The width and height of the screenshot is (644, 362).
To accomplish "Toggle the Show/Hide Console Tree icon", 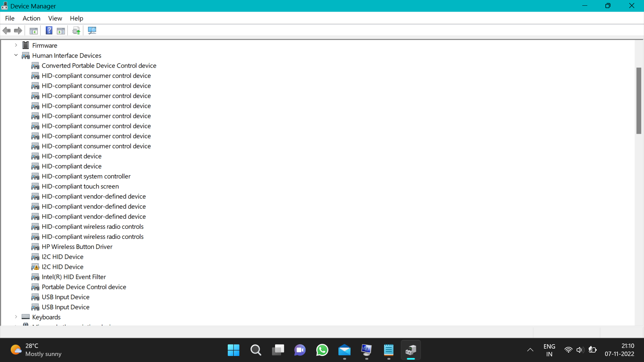I will click(x=34, y=31).
